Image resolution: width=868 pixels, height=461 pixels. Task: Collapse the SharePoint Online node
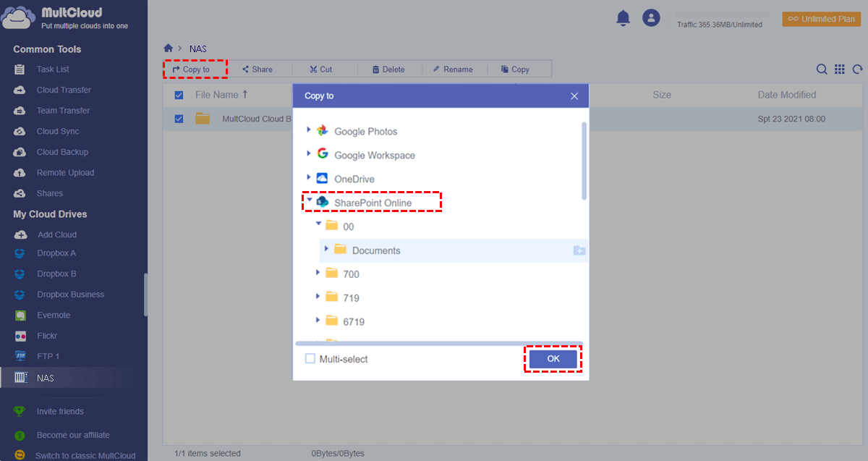pyautogui.click(x=310, y=201)
